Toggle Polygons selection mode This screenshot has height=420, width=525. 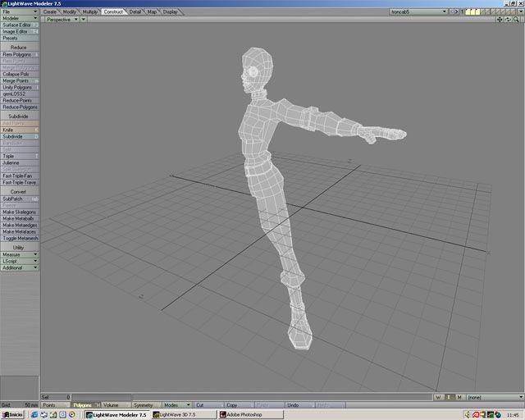coord(85,405)
